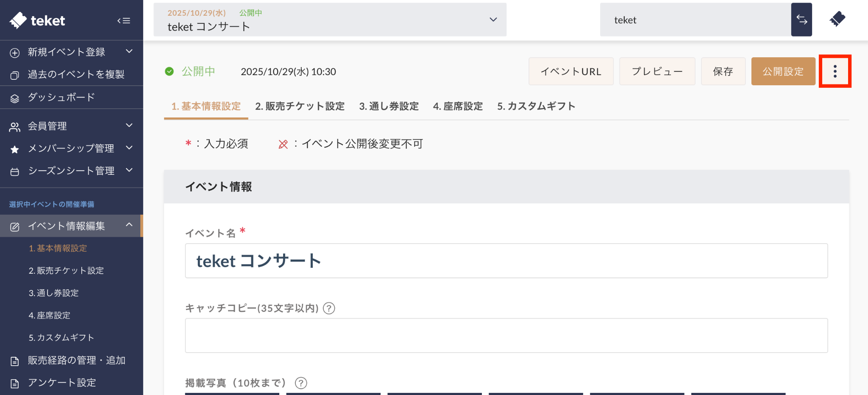Collapse the sidebar with the menu icon
Viewport: 868px width, 395px height.
point(124,20)
